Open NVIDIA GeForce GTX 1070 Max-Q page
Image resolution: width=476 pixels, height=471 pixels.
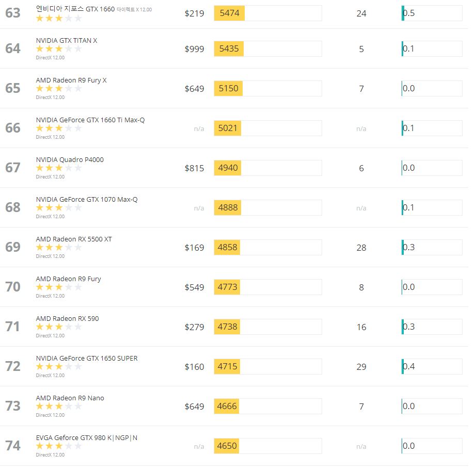pos(87,200)
